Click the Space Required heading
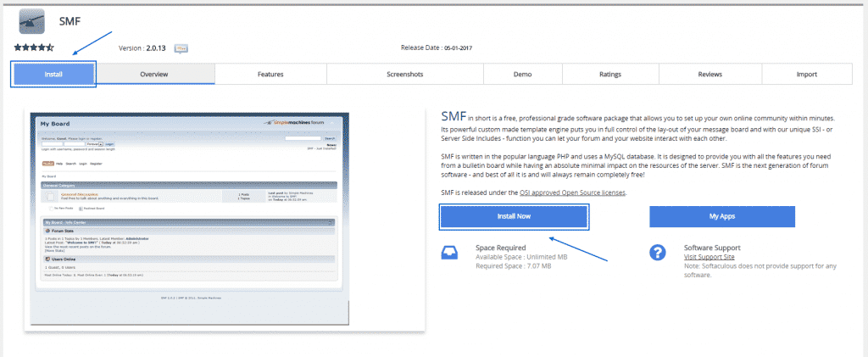 click(x=500, y=248)
